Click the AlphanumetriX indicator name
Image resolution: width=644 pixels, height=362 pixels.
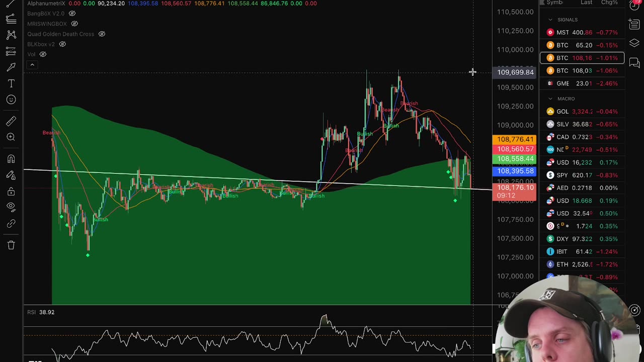click(x=46, y=3)
